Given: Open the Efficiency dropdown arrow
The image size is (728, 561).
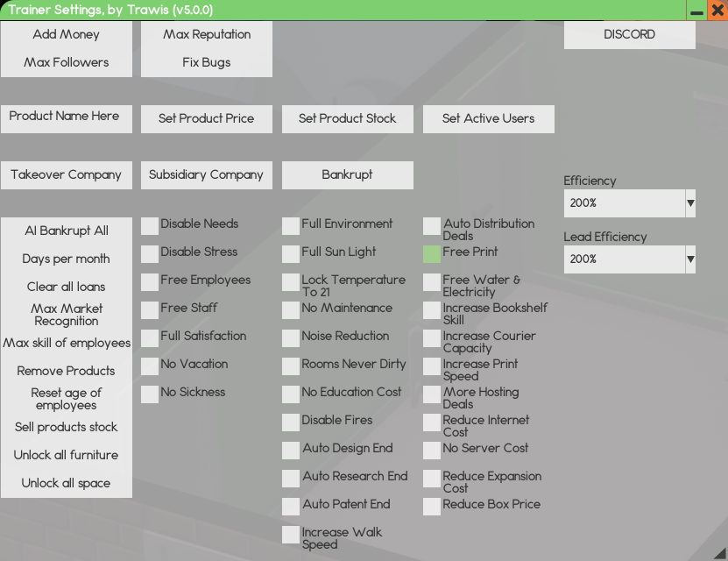Looking at the screenshot, I should coord(690,203).
